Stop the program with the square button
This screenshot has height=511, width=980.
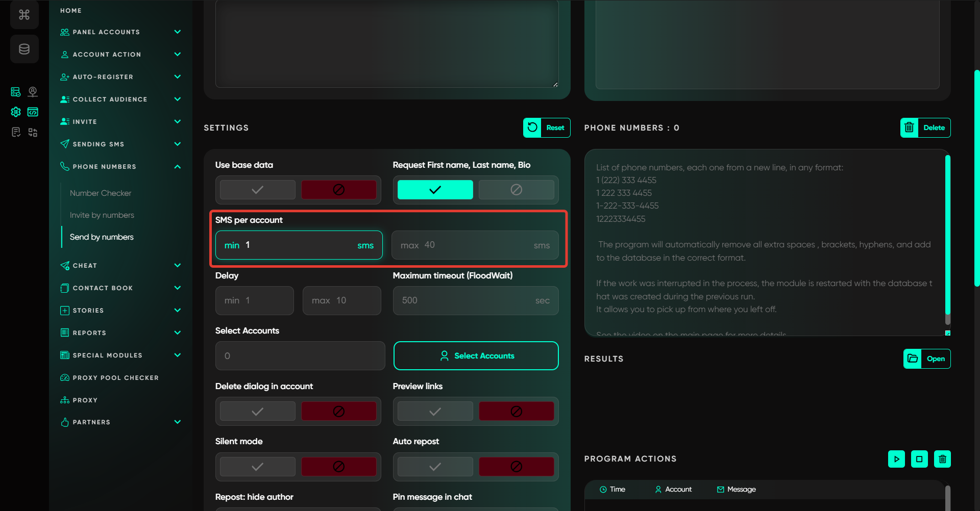point(919,459)
